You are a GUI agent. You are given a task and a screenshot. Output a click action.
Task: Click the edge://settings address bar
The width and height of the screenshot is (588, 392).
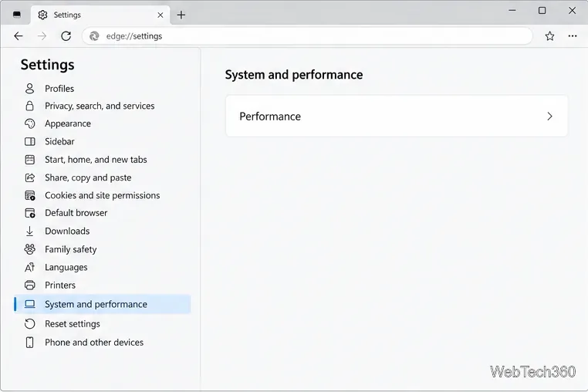tap(307, 36)
